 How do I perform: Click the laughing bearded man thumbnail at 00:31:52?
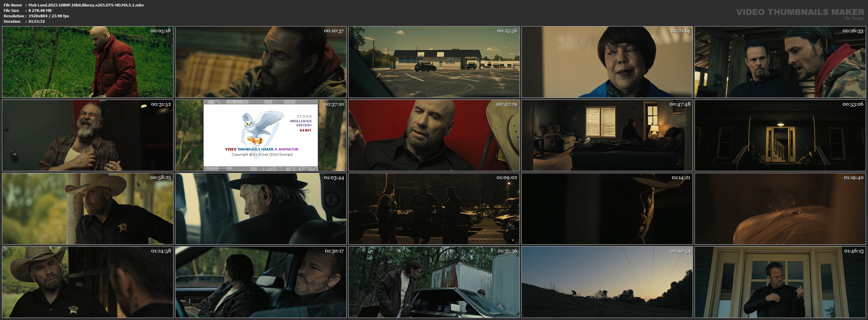coord(88,135)
